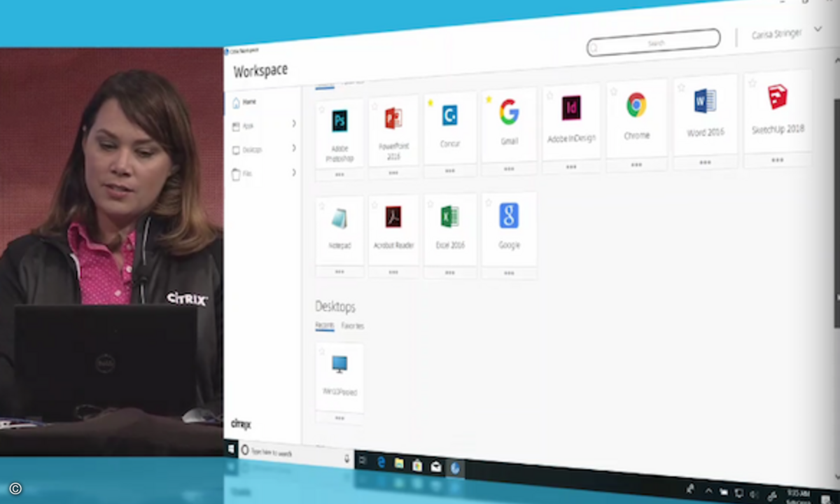This screenshot has height=504, width=840.
Task: Click the Apps icon in the sidebar
Action: tap(236, 127)
